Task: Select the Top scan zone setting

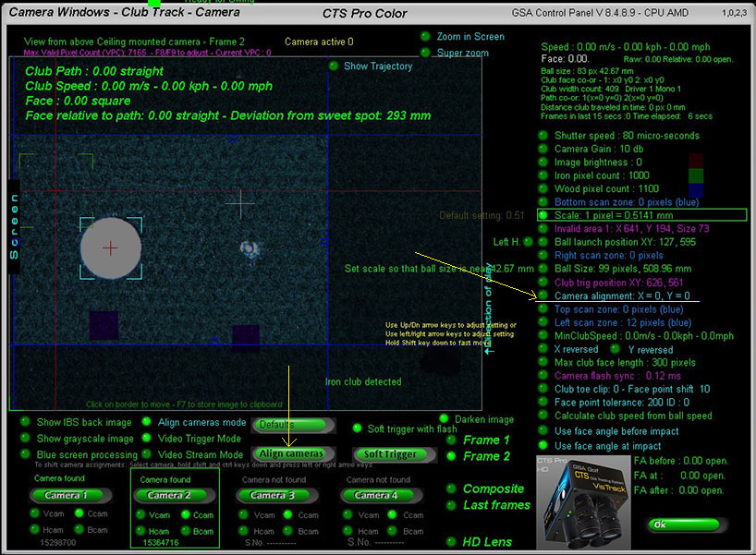Action: coord(543,308)
